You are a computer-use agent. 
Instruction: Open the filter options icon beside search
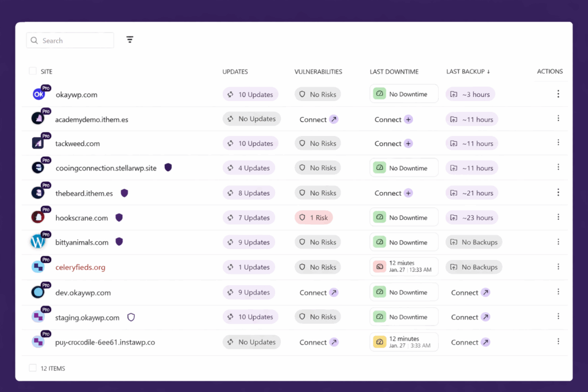[x=130, y=39]
